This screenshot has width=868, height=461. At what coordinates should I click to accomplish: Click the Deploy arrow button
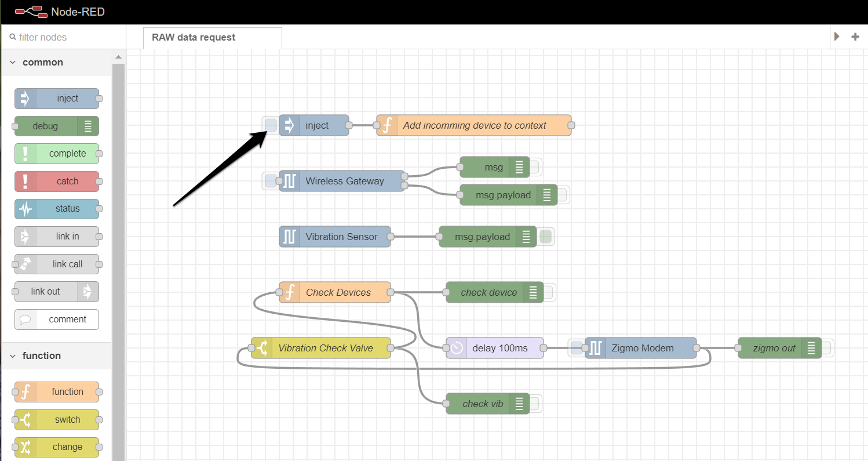[x=837, y=37]
